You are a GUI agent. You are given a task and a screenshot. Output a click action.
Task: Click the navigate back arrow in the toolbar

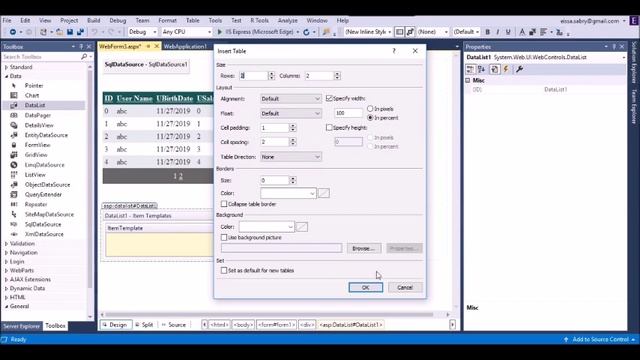[13, 32]
